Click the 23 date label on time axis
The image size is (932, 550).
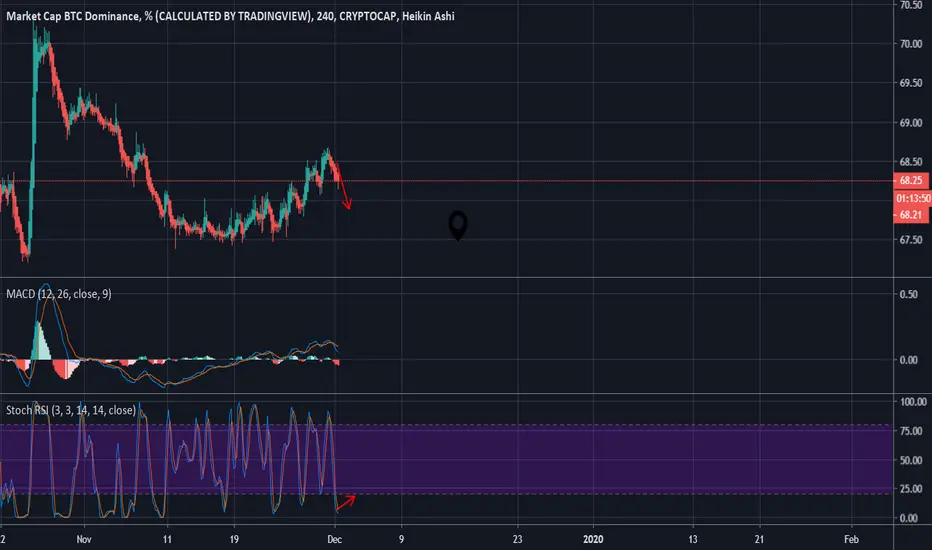coord(518,539)
